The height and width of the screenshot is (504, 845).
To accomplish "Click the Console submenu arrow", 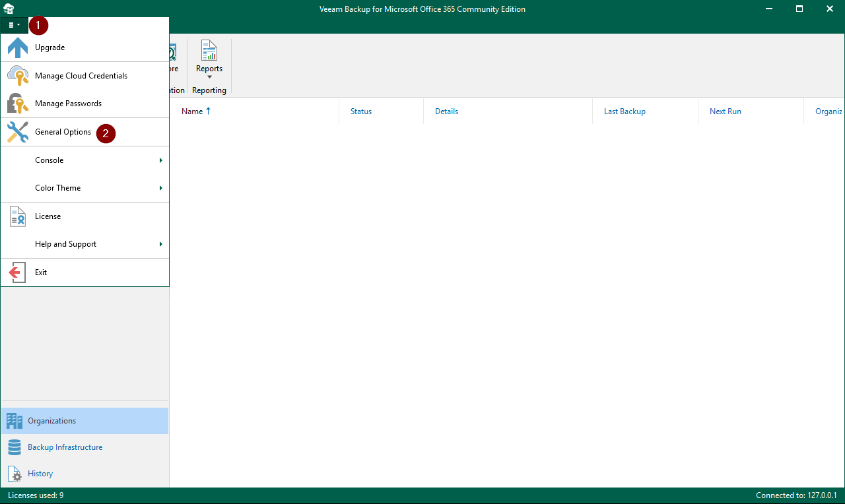I will coord(161,160).
